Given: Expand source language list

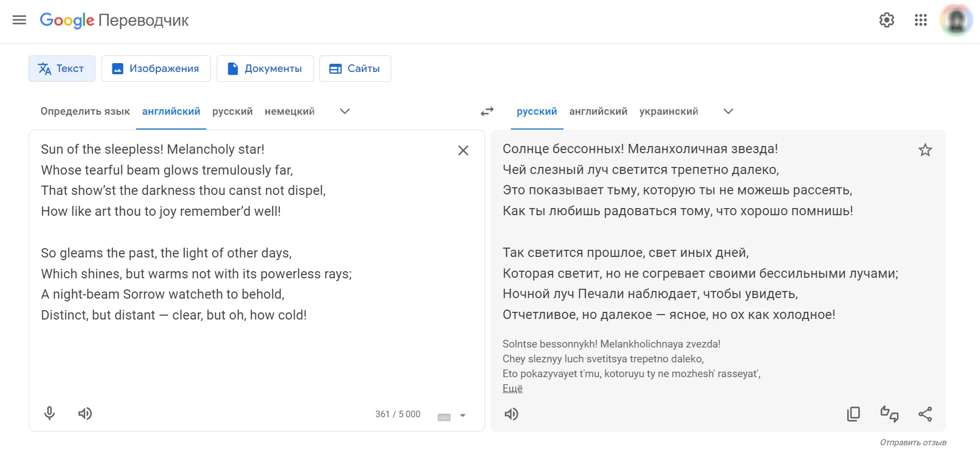Looking at the screenshot, I should (x=345, y=111).
